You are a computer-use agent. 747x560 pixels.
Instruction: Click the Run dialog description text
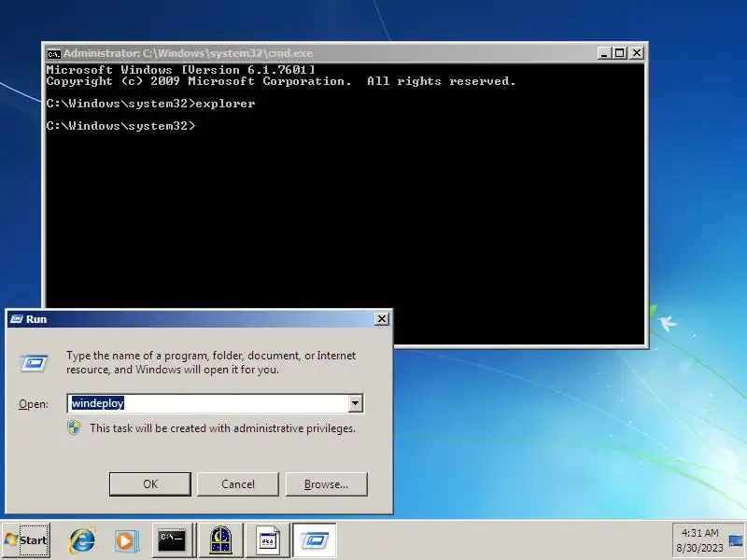coord(211,362)
